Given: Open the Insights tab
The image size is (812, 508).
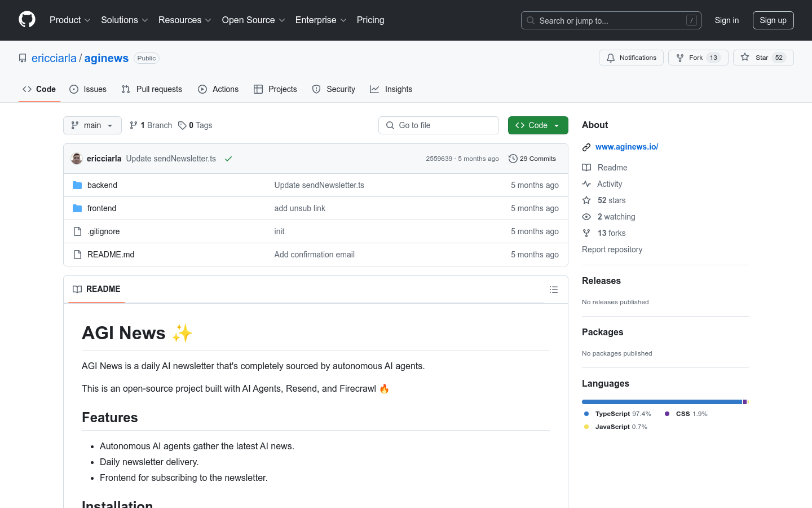Looking at the screenshot, I should tap(391, 89).
